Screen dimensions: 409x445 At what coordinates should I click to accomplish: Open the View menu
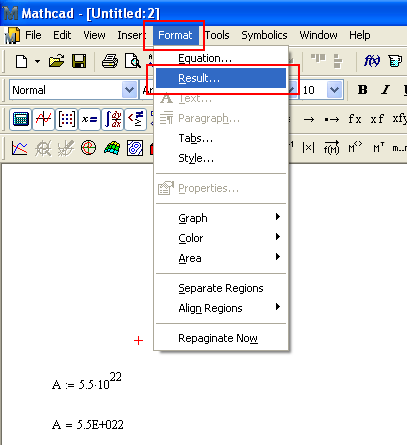click(94, 35)
